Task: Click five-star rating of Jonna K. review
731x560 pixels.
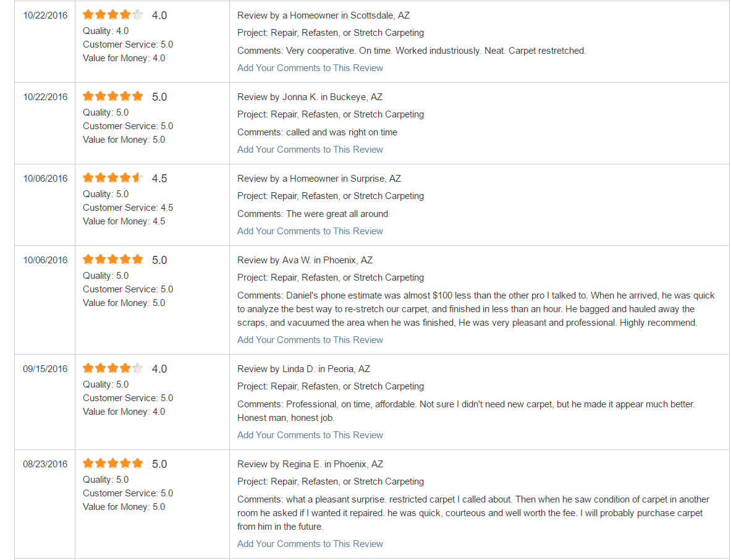Action: 113,96
